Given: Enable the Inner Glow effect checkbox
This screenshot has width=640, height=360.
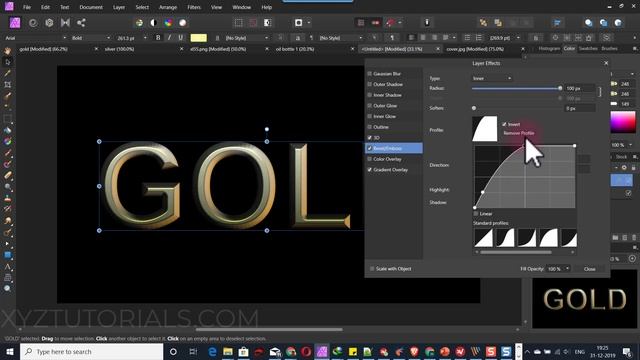Looking at the screenshot, I should [x=369, y=116].
